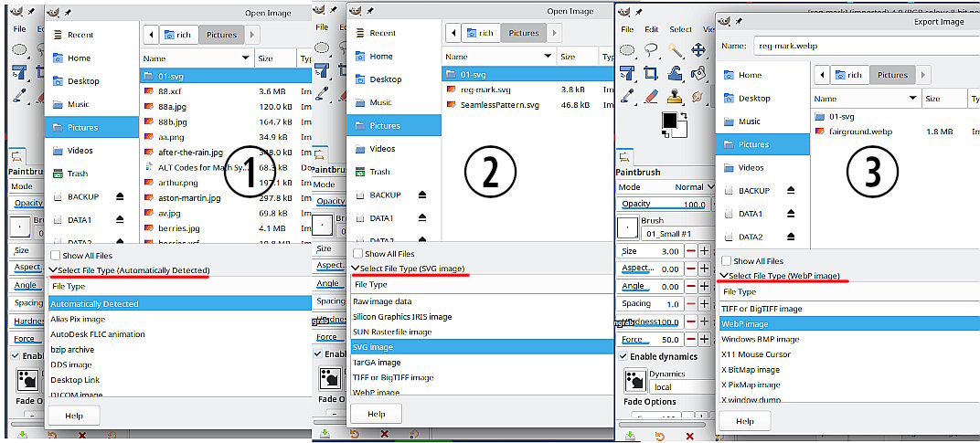Viewport: 980px width, 443px height.
Task: Click the foreground black color swatch in panel 3
Action: point(669,120)
